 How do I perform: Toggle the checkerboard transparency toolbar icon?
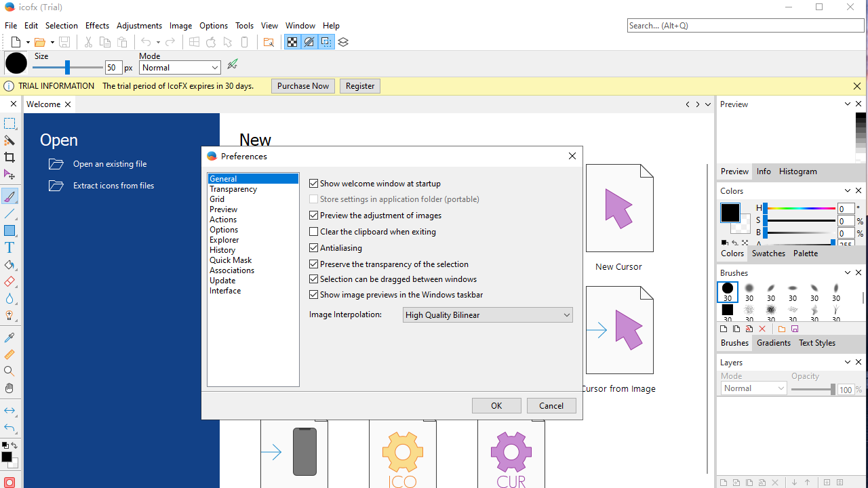click(x=292, y=42)
